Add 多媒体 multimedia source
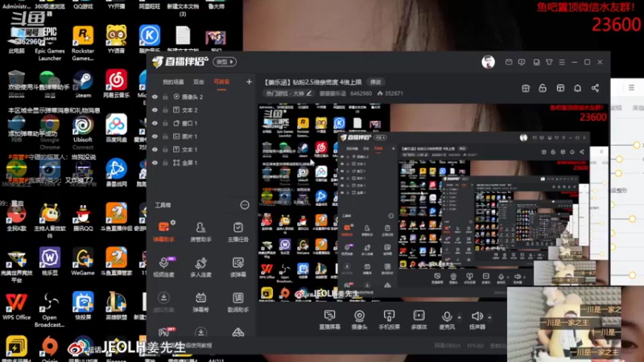Screen dimensions: 644x362 tap(419, 320)
